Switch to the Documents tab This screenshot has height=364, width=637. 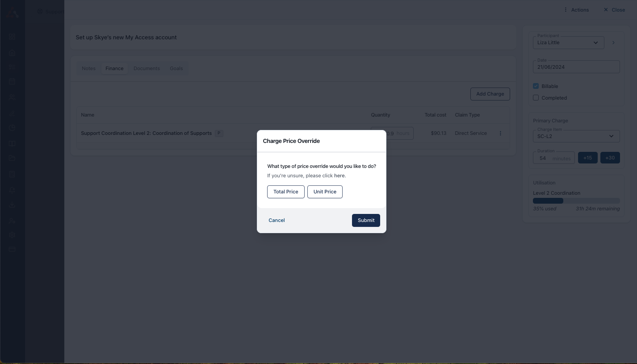[x=147, y=68]
